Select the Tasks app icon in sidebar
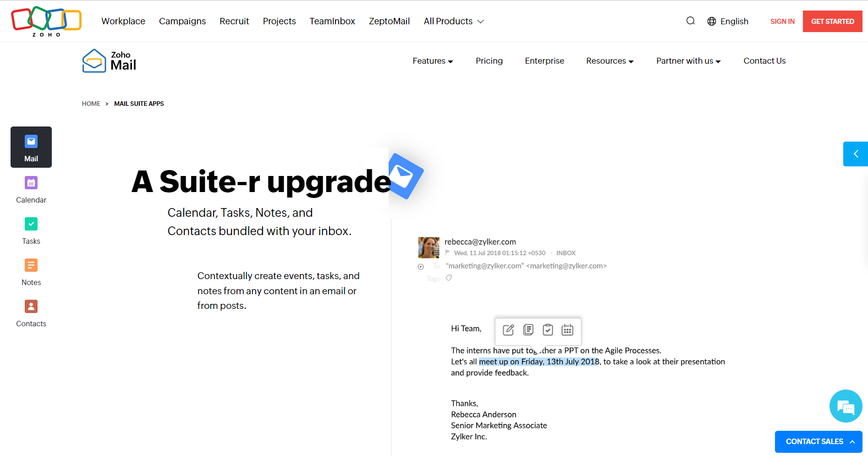This screenshot has width=868, height=456. pos(31,224)
